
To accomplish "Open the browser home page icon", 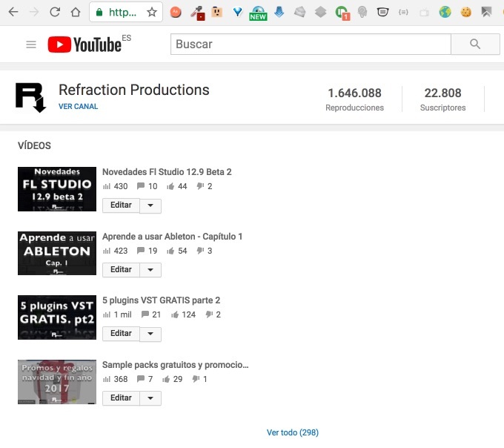I will pyautogui.click(x=76, y=12).
